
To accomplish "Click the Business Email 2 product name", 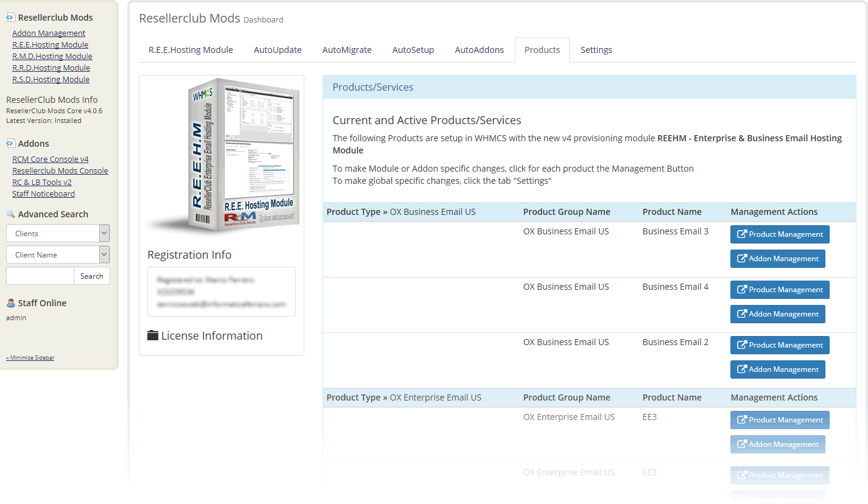I will click(676, 342).
